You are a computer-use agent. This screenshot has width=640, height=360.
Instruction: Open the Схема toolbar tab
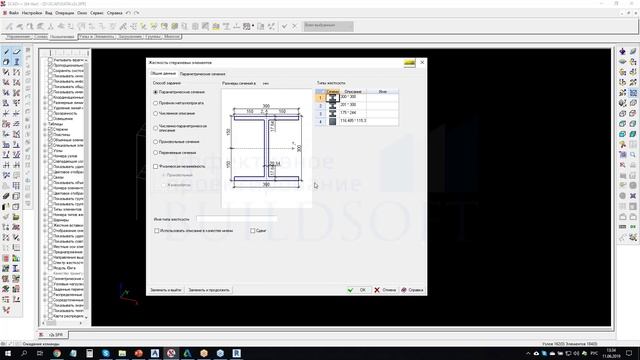click(x=41, y=37)
